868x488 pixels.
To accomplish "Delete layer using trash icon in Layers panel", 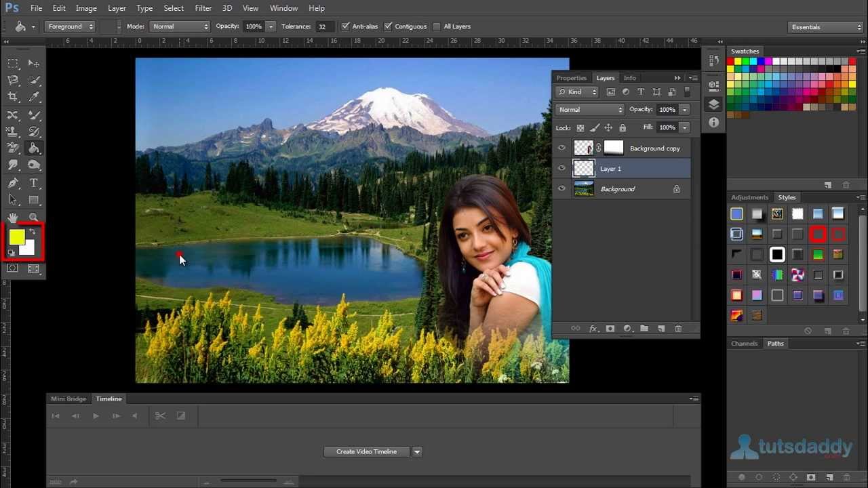I will coord(678,329).
